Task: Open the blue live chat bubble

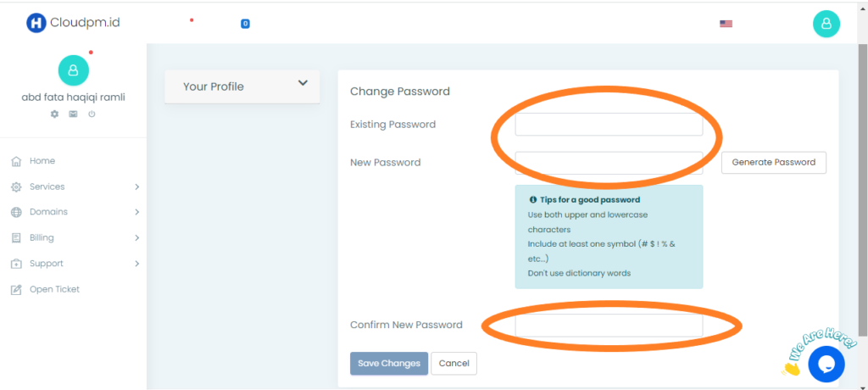Action: pyautogui.click(x=826, y=364)
